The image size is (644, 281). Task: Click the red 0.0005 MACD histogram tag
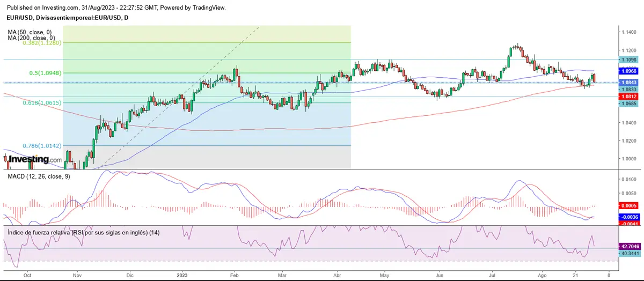pyautogui.click(x=629, y=205)
